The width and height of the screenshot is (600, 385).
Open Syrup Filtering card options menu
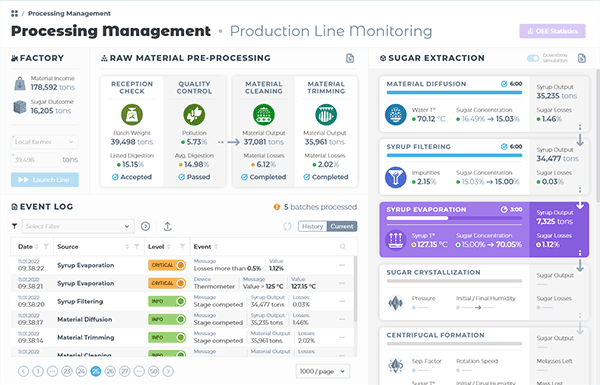tap(580, 190)
